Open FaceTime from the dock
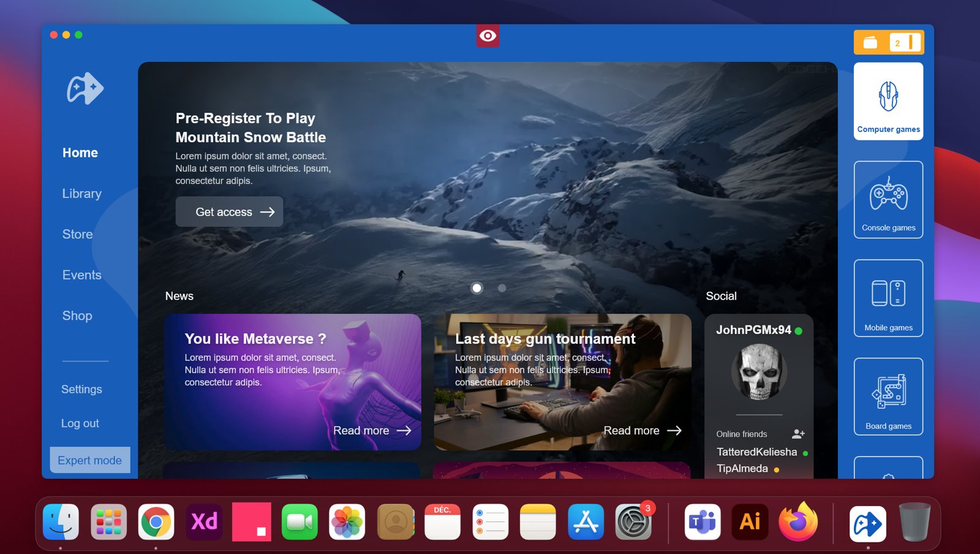The image size is (980, 554). 300,522
